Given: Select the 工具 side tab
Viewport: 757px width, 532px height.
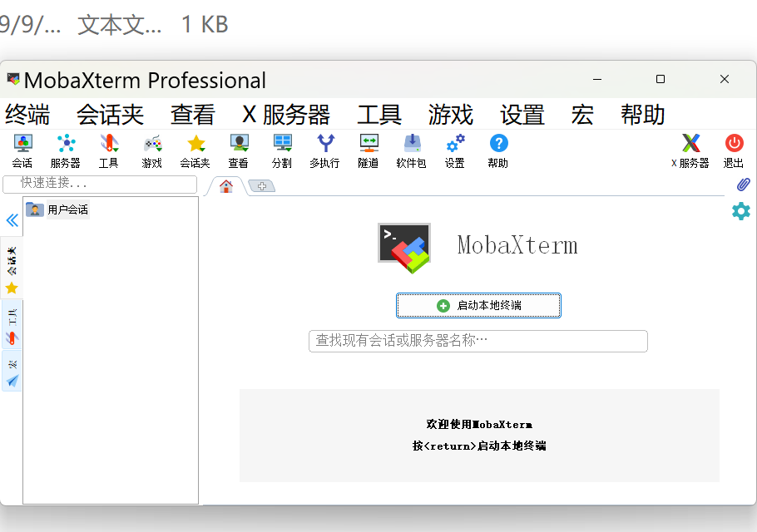Looking at the screenshot, I should (x=12, y=326).
